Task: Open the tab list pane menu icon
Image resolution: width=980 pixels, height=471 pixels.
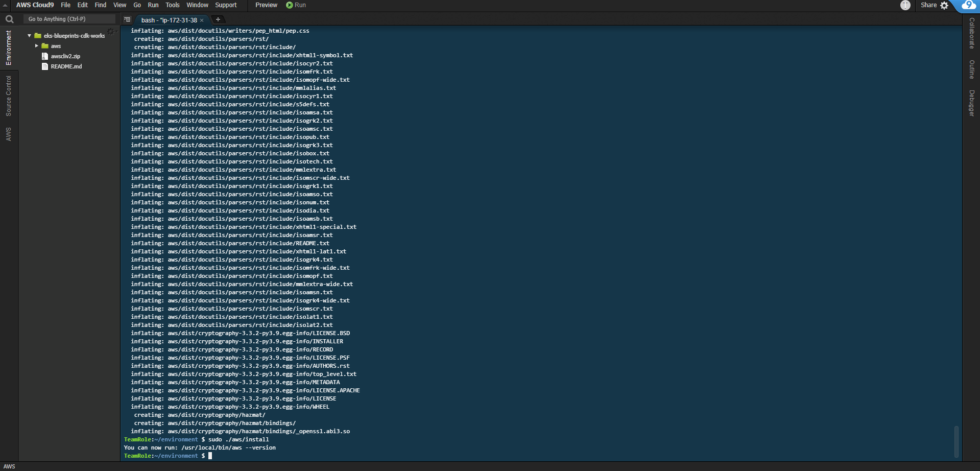Action: coord(127,20)
